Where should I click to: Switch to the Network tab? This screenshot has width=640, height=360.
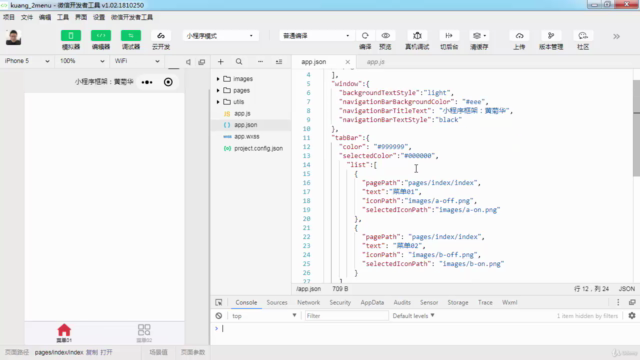click(x=309, y=302)
